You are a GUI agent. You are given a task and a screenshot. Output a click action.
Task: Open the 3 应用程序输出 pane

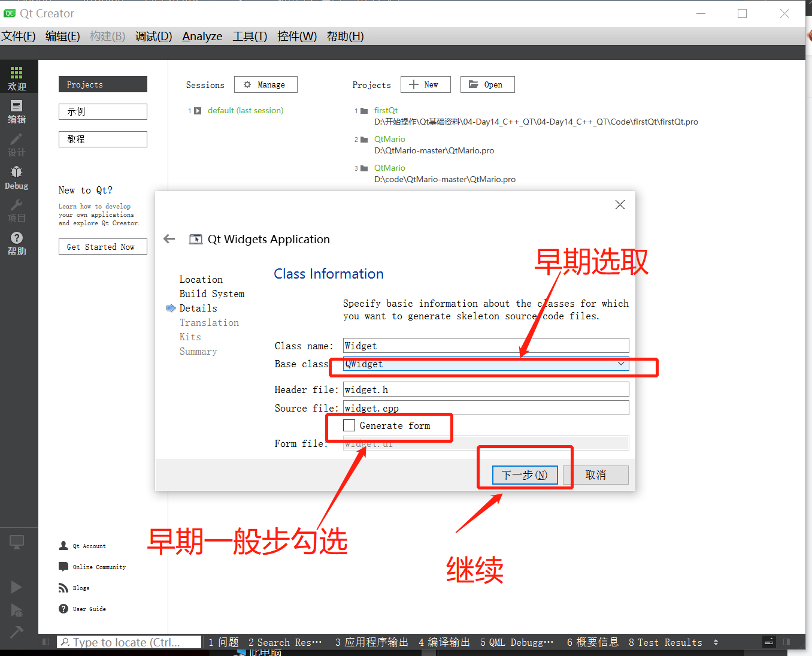pos(372,642)
